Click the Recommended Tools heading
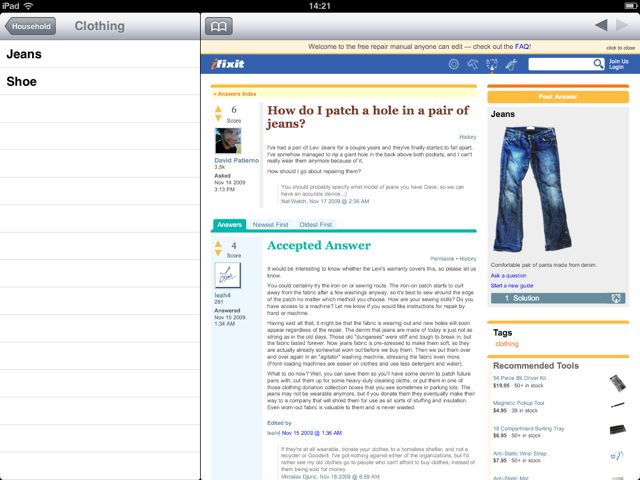The height and width of the screenshot is (480, 640). pos(536,366)
